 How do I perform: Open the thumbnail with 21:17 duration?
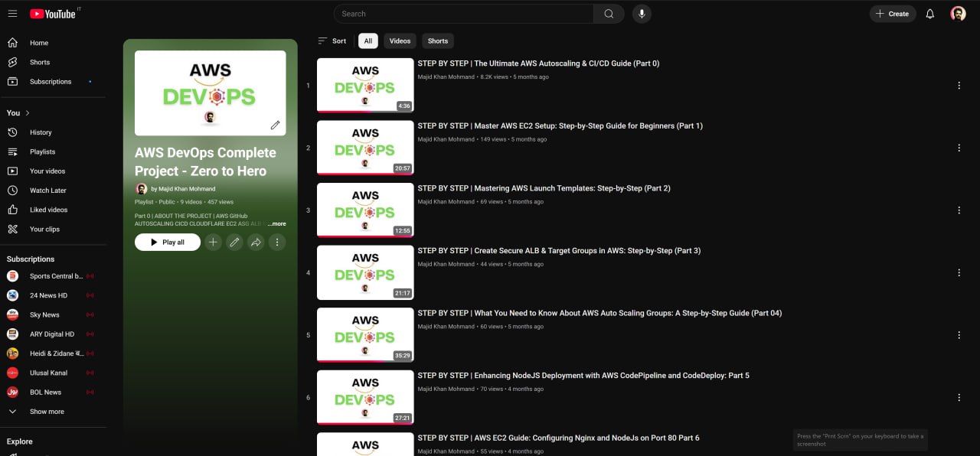365,272
